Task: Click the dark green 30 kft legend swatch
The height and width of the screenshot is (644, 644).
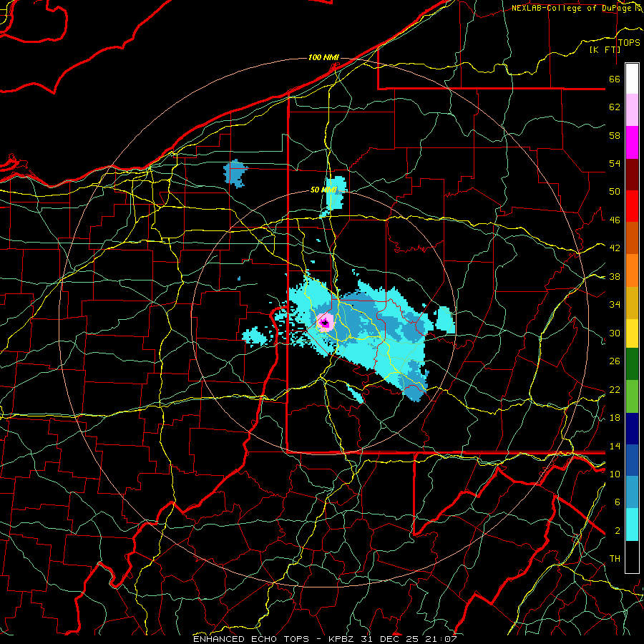Action: pos(632,364)
